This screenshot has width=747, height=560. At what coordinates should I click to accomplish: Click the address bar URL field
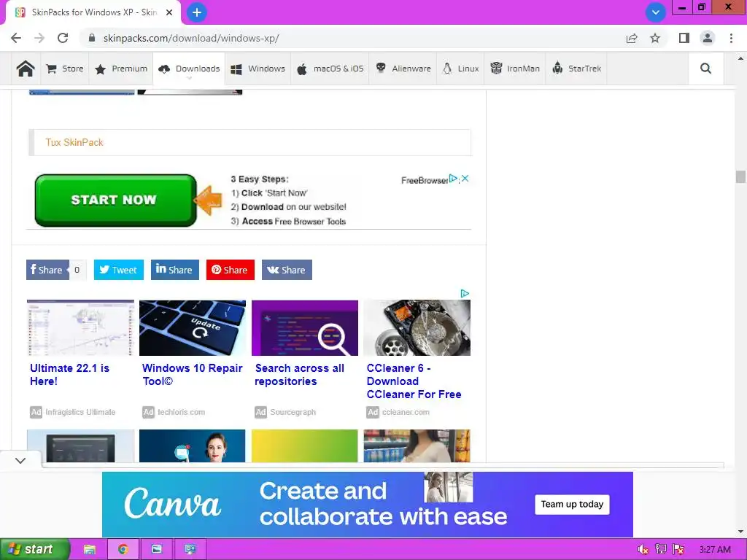(x=352, y=38)
